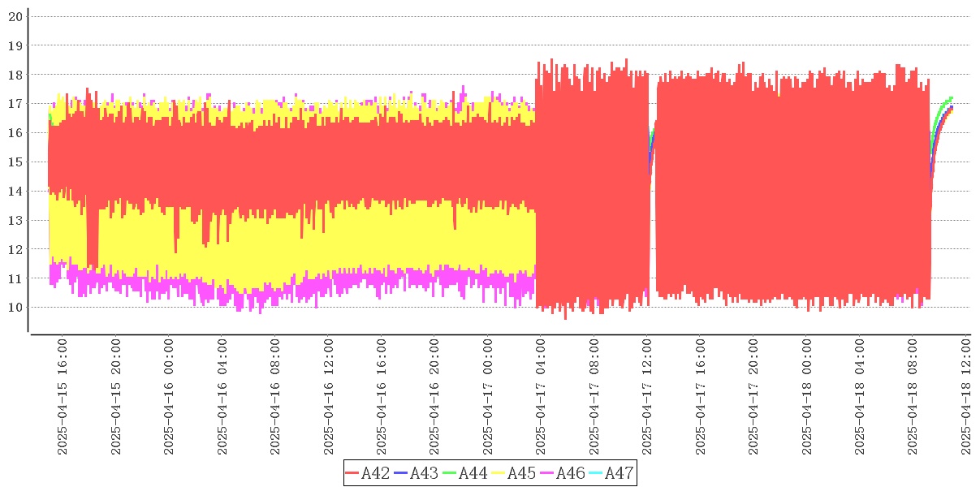Screen dimensions: 980x487
Task: Click the 2025-04-17 12:00 axis label
Action: 647,398
